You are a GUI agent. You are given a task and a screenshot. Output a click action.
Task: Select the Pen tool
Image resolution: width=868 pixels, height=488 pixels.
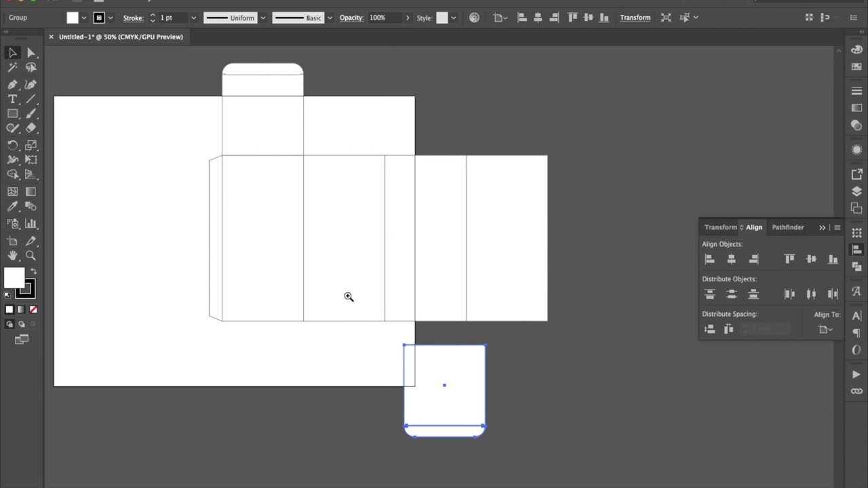13,85
